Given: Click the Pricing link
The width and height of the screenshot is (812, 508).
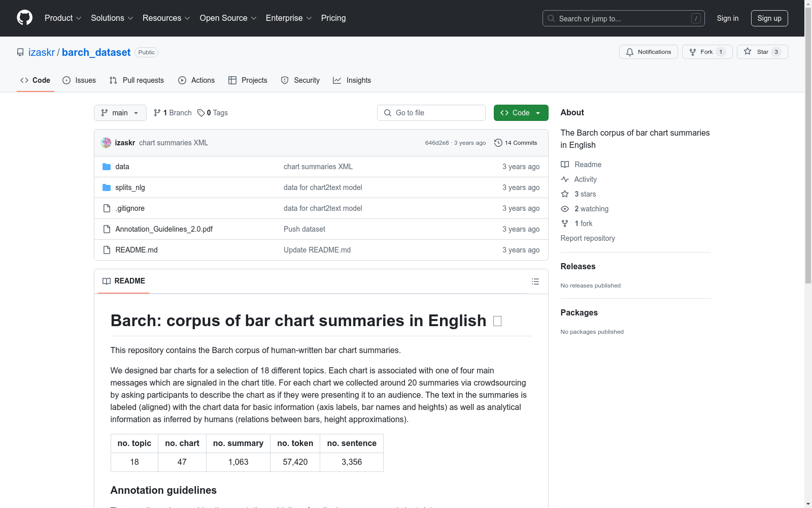Looking at the screenshot, I should 333,18.
